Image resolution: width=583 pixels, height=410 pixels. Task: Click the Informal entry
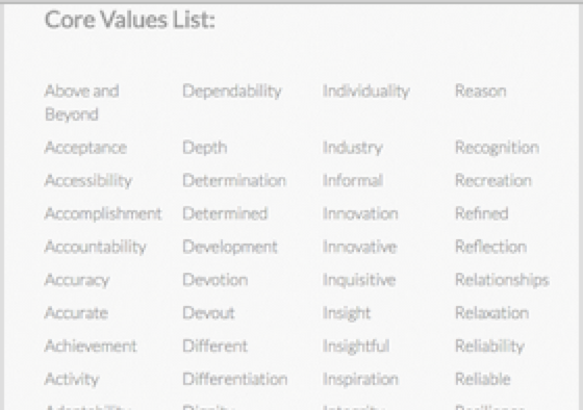[x=353, y=181]
